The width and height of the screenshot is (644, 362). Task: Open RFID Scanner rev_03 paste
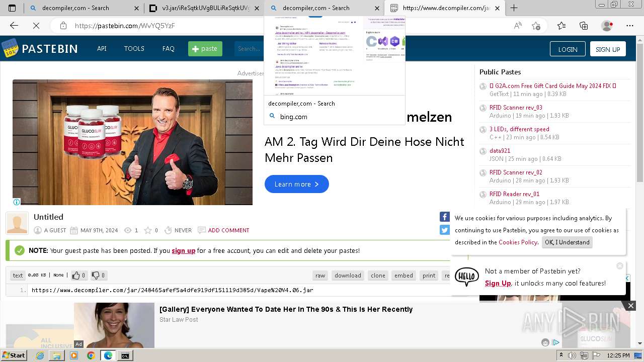[516, 108]
